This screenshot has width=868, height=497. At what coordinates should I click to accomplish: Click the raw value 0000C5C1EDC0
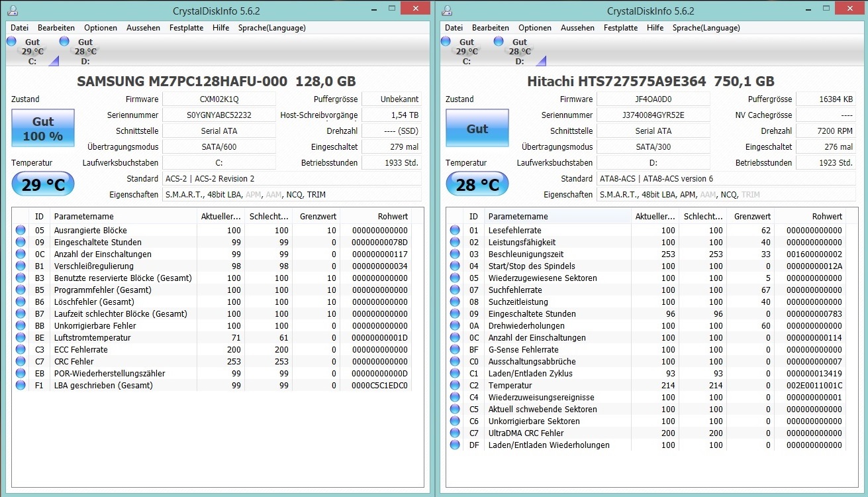379,386
